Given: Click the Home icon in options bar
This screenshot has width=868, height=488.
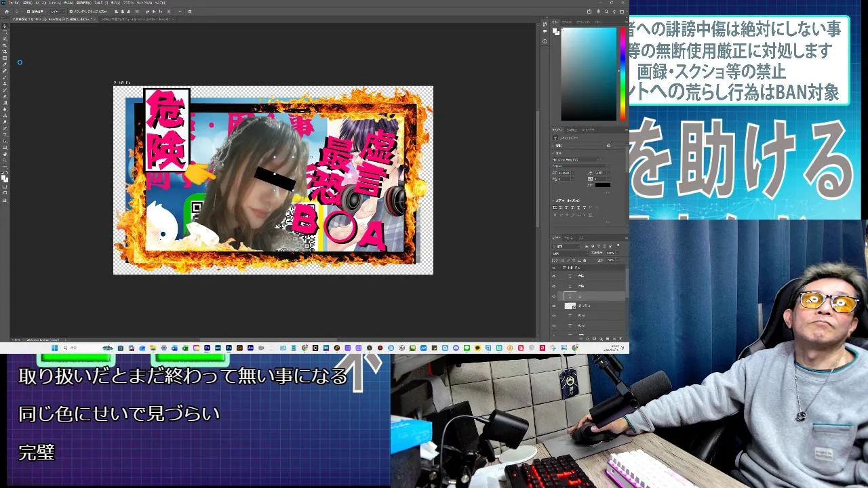Looking at the screenshot, I should (7, 12).
